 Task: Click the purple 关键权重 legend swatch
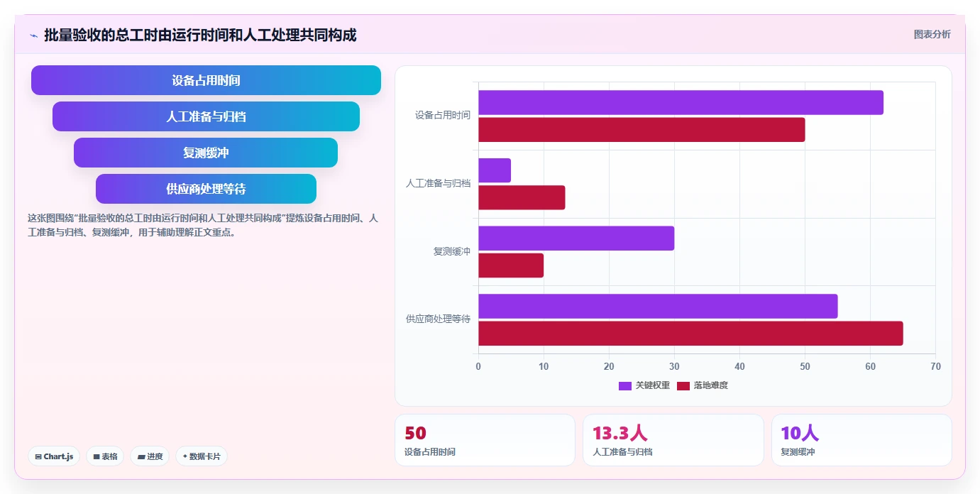click(x=624, y=385)
